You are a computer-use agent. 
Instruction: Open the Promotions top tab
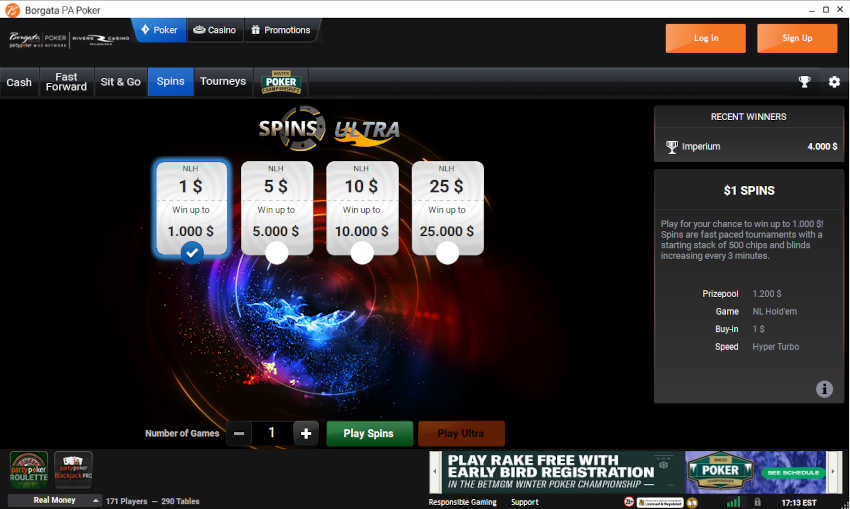pyautogui.click(x=281, y=30)
